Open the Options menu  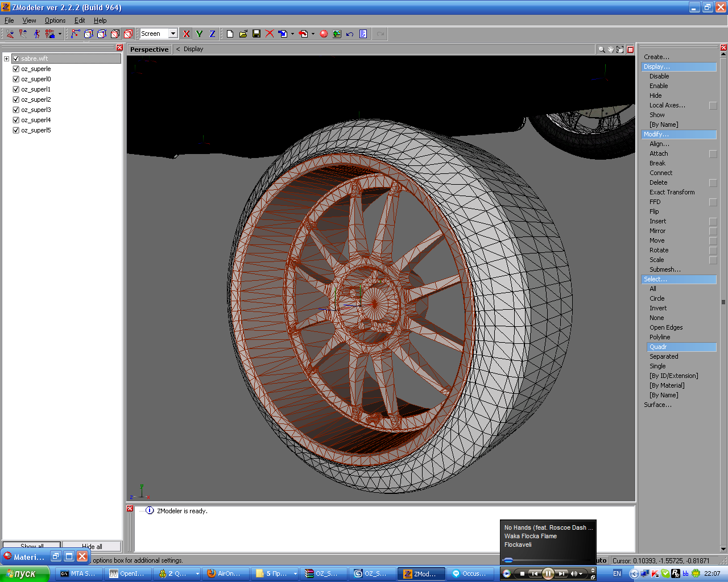[55, 20]
